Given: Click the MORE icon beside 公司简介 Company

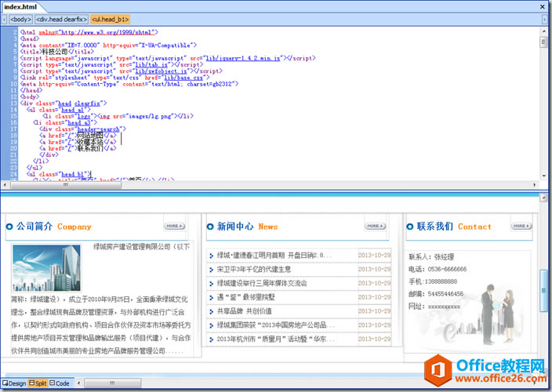Looking at the screenshot, I should click(x=175, y=227).
